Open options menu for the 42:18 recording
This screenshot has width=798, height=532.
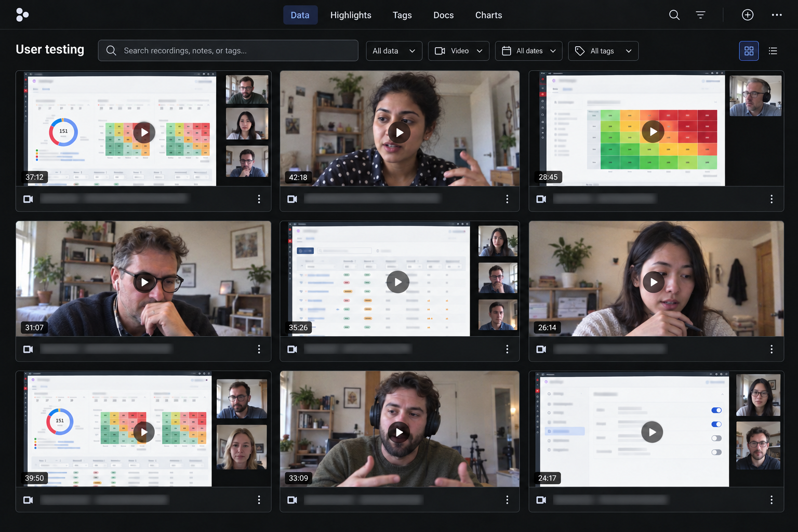coord(507,199)
